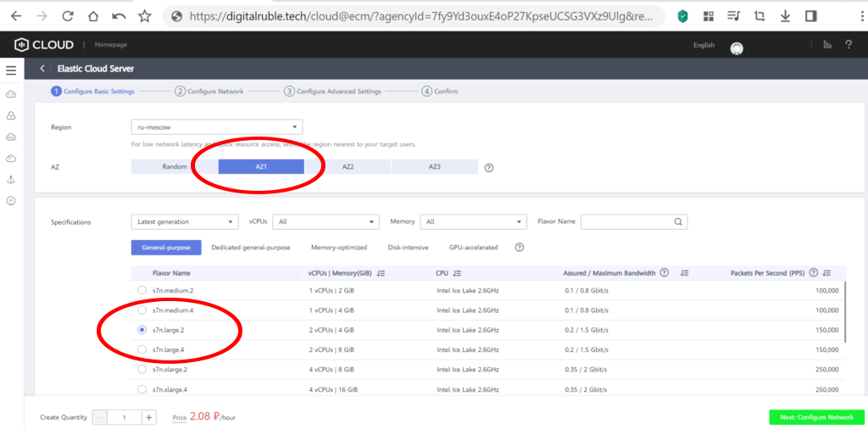This screenshot has width=868, height=430.
Task: Click the crop screenshot toolbar icon
Action: 759,16
